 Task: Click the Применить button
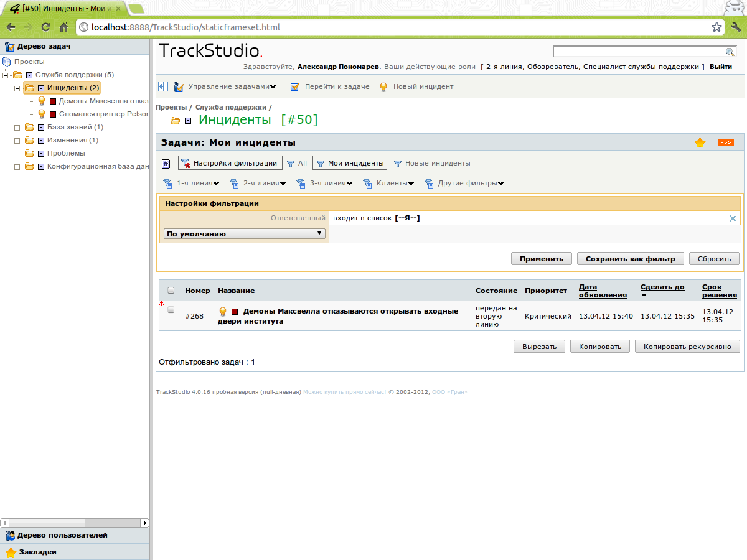[x=542, y=259]
